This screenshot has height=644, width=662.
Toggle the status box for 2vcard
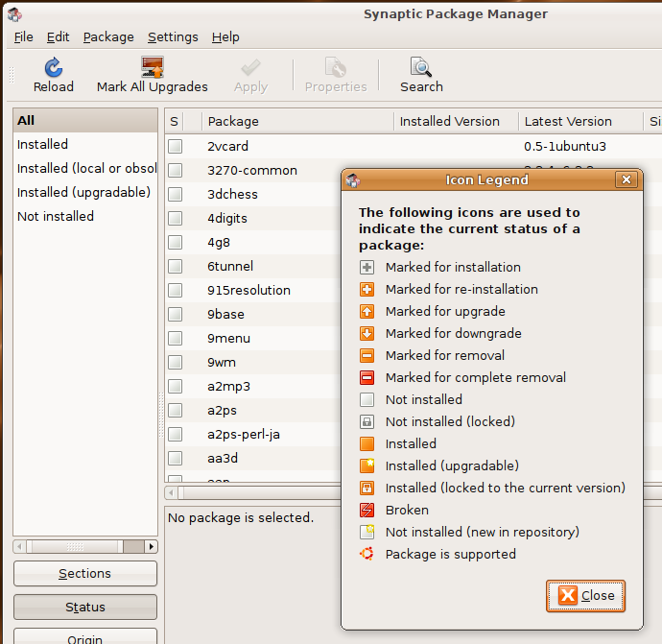pos(176,146)
